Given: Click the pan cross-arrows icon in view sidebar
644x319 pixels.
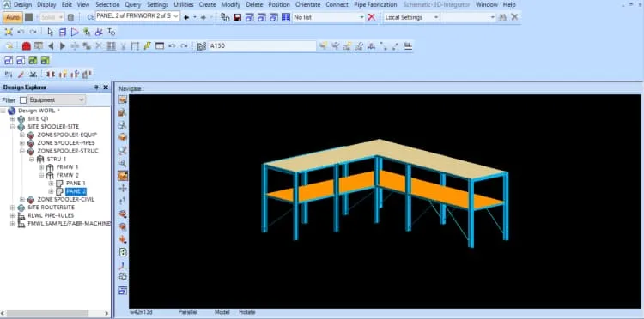Looking at the screenshot, I should coord(123,188).
